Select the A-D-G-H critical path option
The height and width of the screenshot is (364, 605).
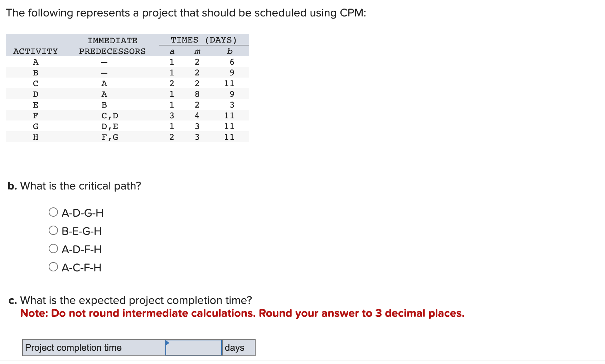click(53, 212)
